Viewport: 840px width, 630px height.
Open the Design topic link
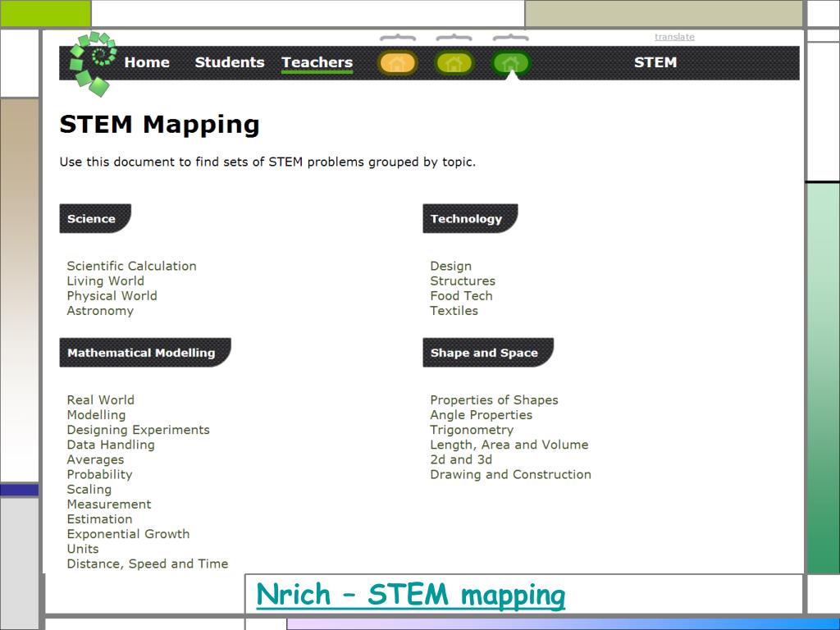pos(451,267)
